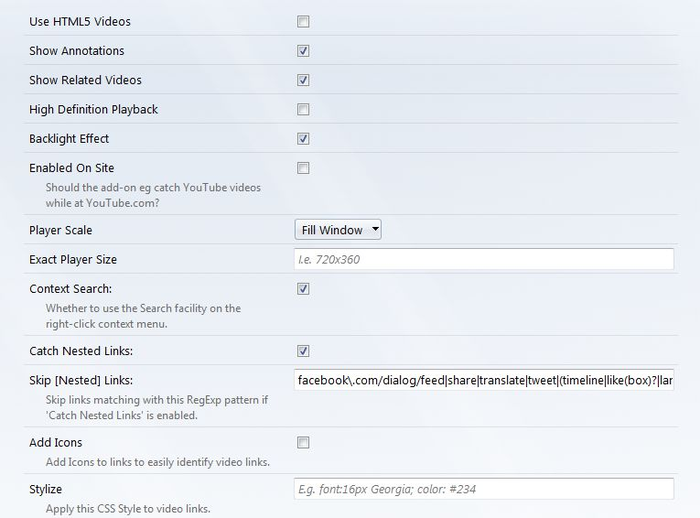Click the 'Stylize' label
The image size is (700, 518).
46,489
